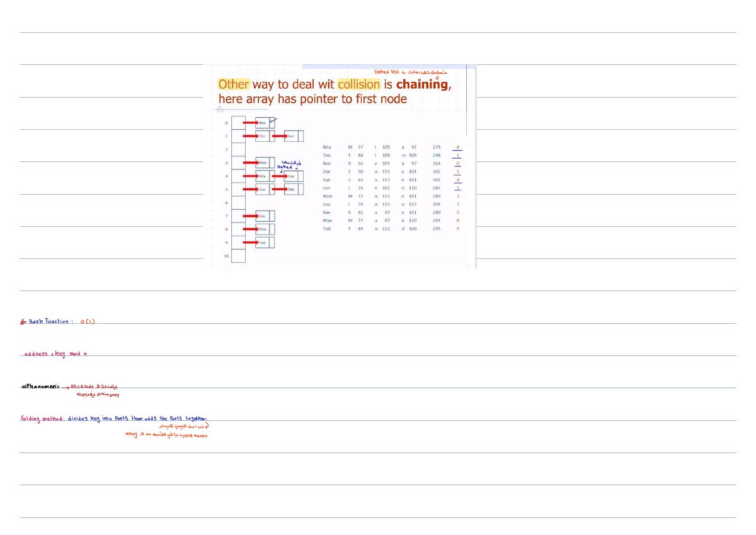Click the handwritten word "alphanumeric"
The height and width of the screenshot is (535, 756).
(40, 386)
